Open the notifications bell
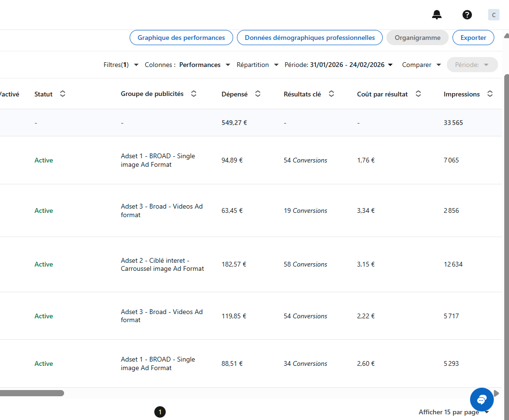 [x=437, y=15]
